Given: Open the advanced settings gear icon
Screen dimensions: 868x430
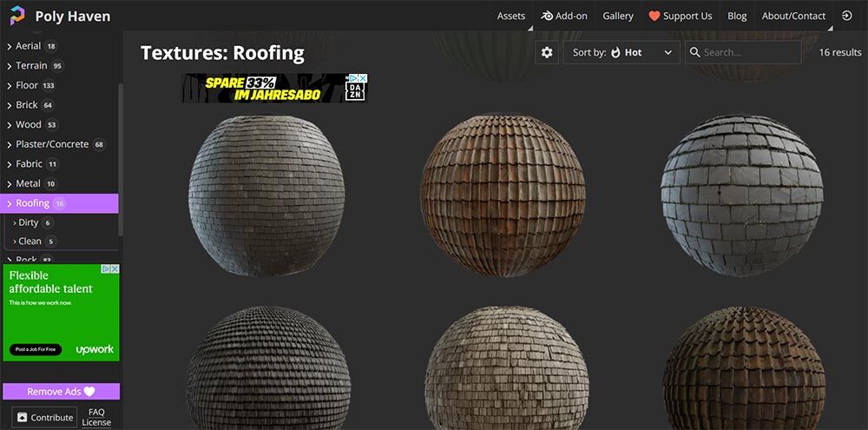Looking at the screenshot, I should coord(547,52).
